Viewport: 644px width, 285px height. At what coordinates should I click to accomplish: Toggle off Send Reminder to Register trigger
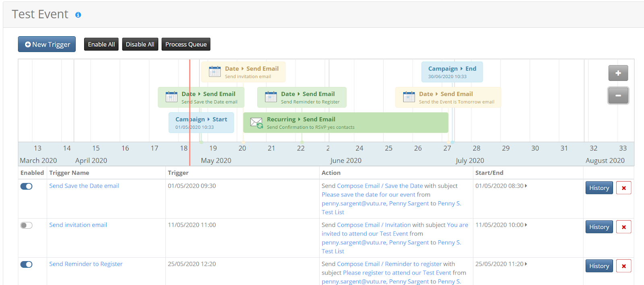(x=27, y=264)
